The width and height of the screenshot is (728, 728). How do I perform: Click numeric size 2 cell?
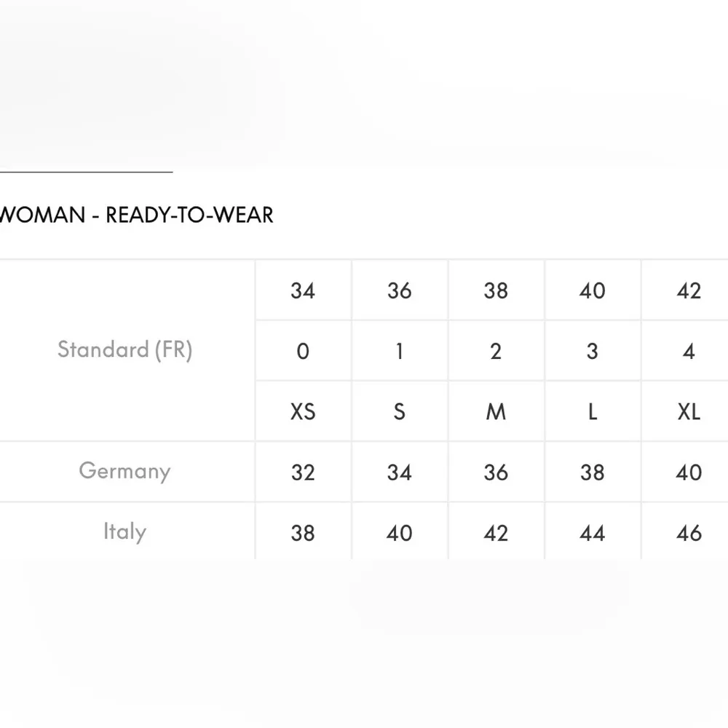point(496,352)
